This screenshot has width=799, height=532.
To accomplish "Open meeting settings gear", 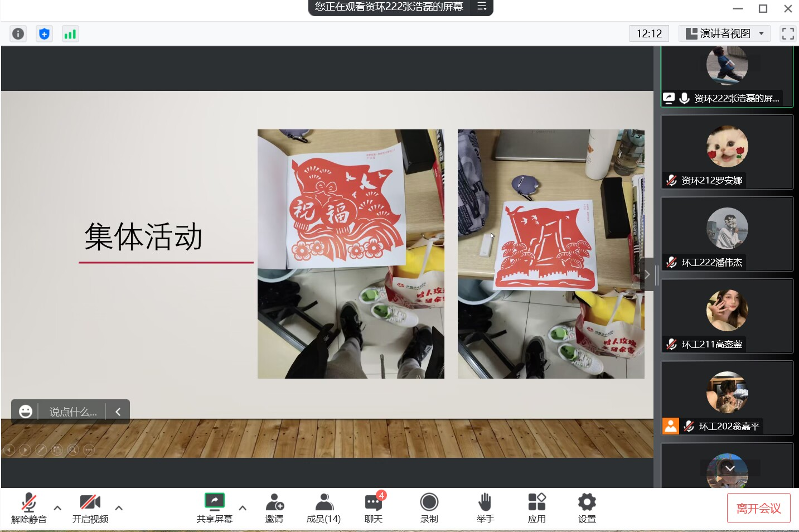I will point(587,507).
